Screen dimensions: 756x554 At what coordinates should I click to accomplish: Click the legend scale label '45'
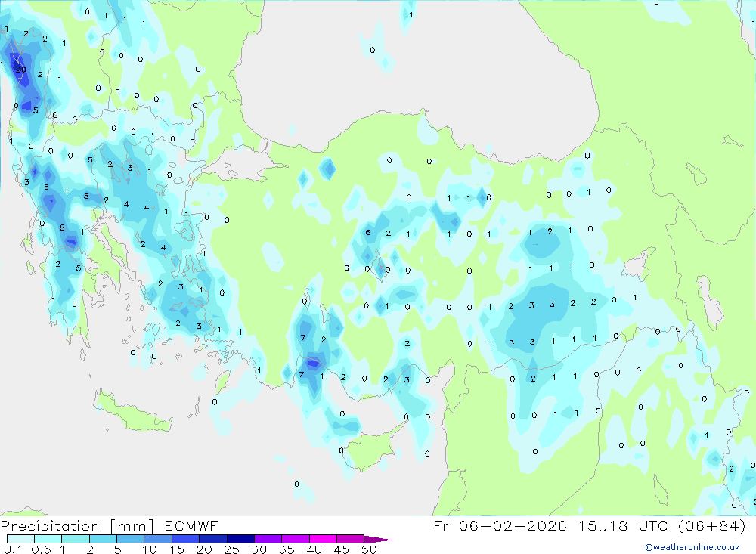pyautogui.click(x=342, y=549)
